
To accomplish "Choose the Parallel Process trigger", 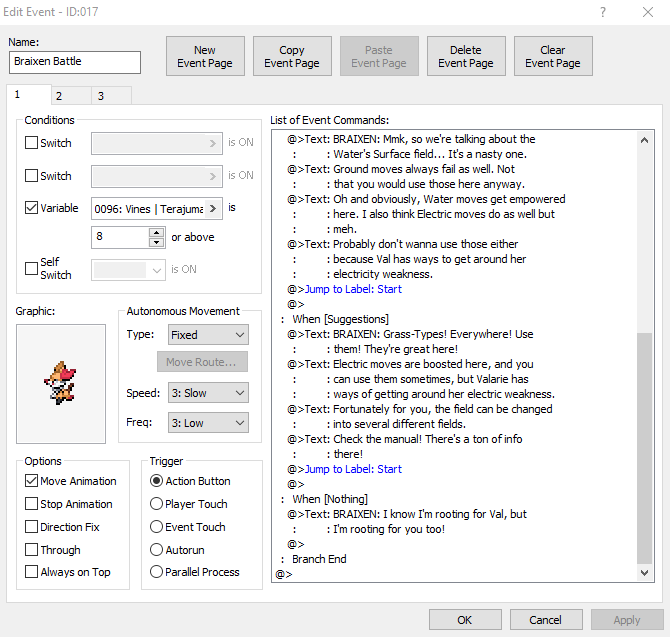I will (157, 572).
